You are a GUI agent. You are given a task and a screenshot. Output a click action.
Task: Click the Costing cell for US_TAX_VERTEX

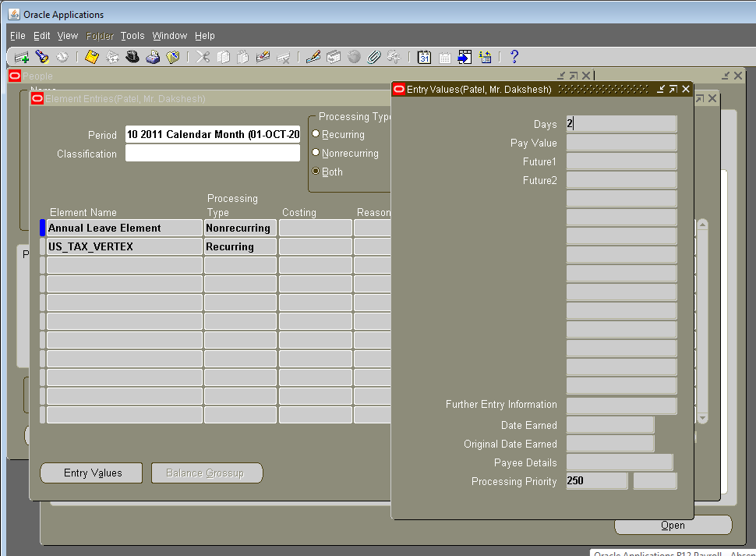[x=316, y=246]
